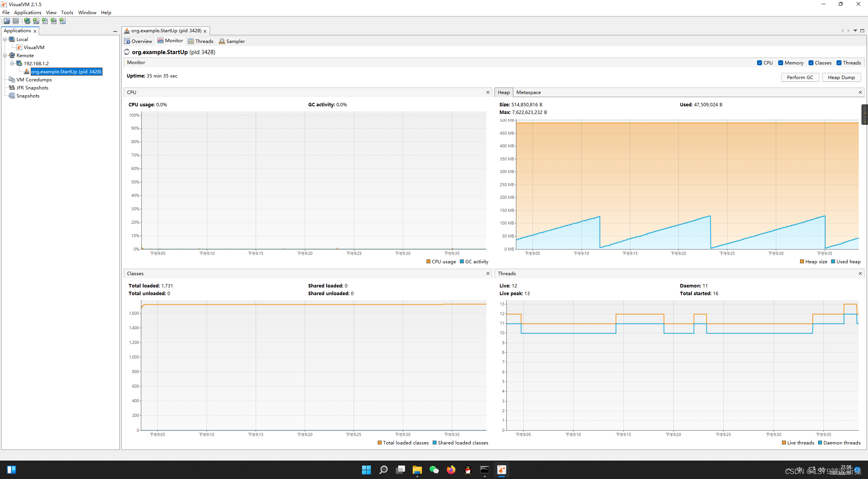Screen dimensions: 868x479
Task: Close the Heap memory graph panel
Action: (860, 92)
